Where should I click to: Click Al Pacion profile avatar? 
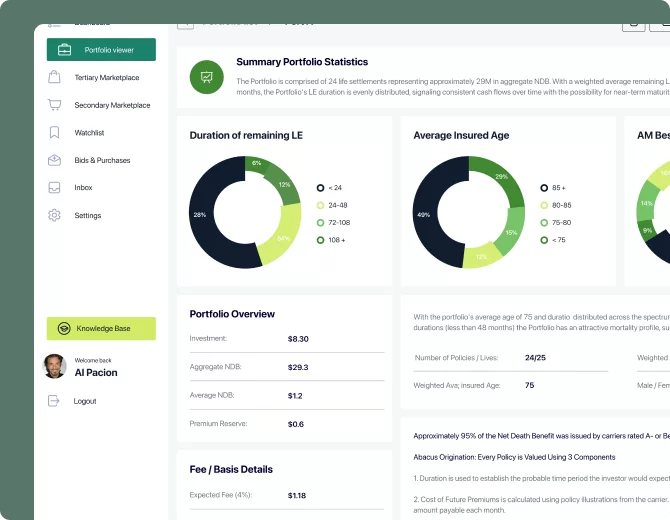coord(55,366)
